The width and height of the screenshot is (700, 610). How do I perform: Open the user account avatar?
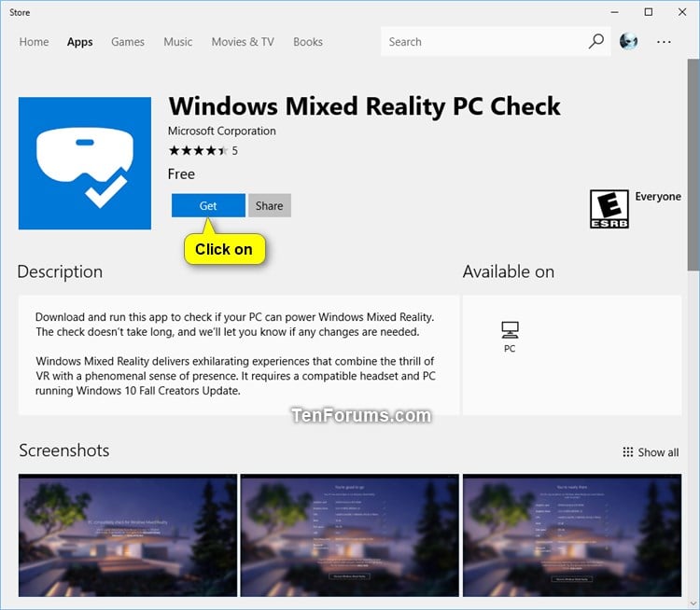click(x=628, y=41)
